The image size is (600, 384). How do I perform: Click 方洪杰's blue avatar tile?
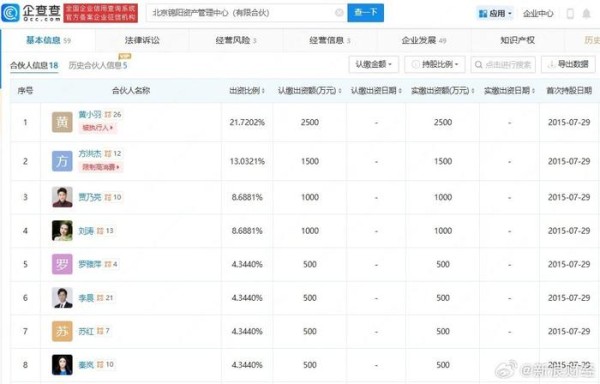62,161
